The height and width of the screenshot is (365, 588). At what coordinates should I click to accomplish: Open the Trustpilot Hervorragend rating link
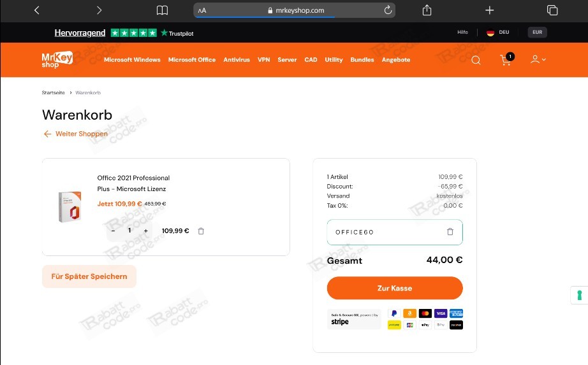point(80,33)
